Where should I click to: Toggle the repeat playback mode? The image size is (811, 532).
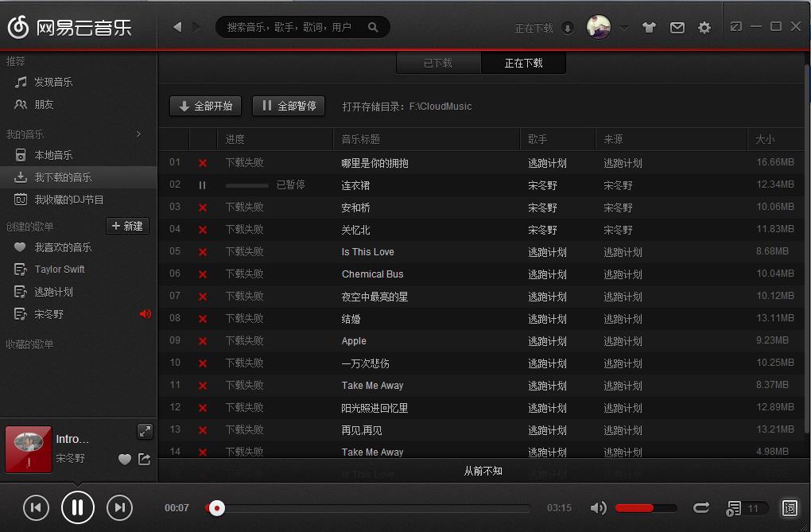point(700,507)
